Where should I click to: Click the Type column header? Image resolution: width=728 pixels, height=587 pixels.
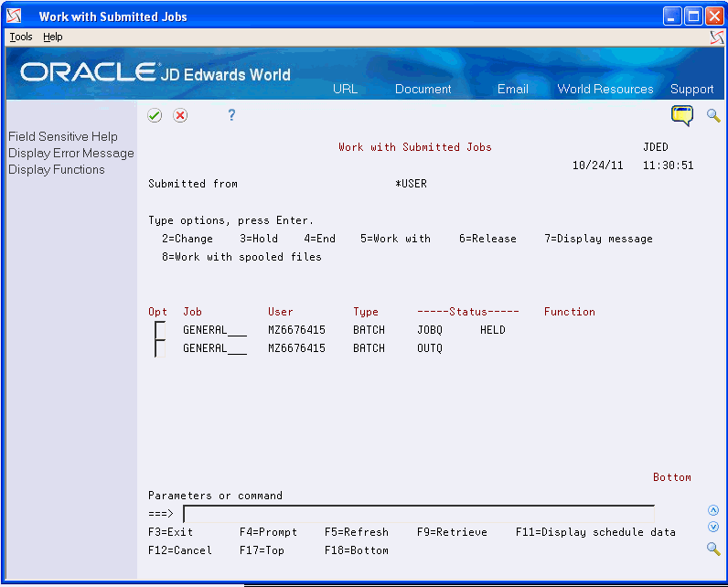point(366,312)
